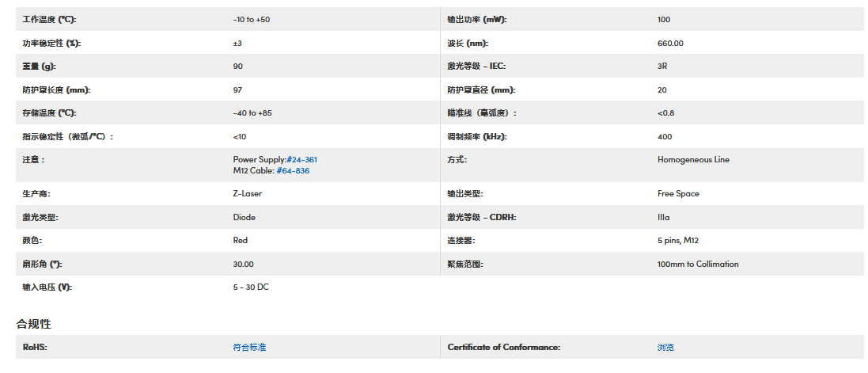Click the manufacturer value Z-Laser

point(247,194)
